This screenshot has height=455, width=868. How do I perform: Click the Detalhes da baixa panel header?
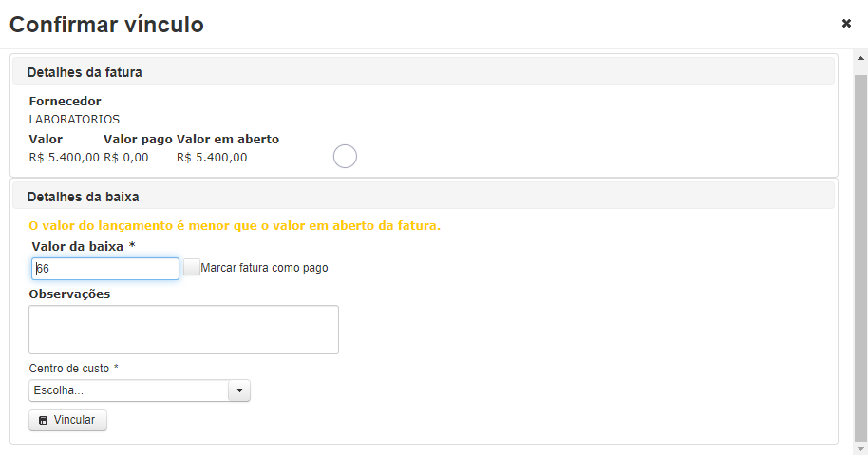[x=423, y=197]
